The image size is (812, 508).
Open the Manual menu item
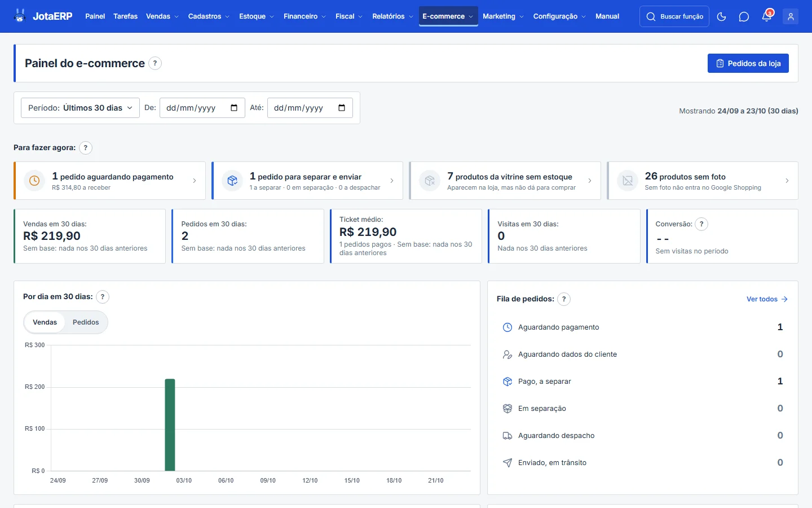click(607, 16)
